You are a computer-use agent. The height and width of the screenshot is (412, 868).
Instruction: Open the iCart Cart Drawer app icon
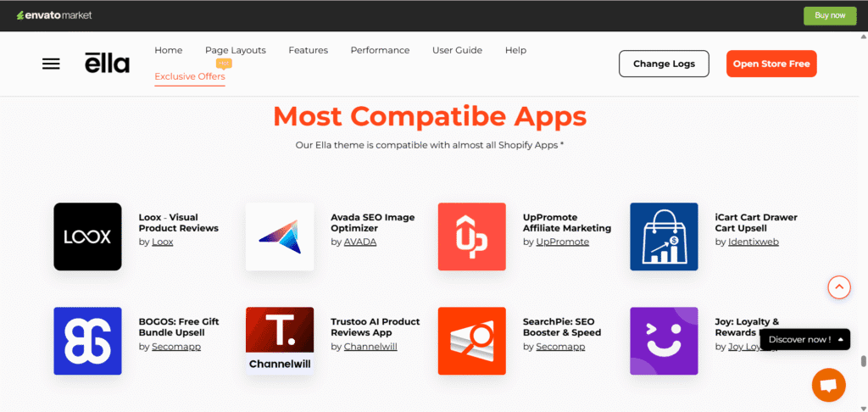coord(664,237)
